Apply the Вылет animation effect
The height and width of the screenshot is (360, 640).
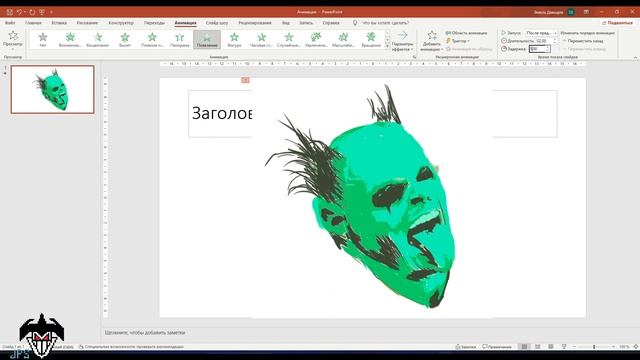click(x=125, y=40)
